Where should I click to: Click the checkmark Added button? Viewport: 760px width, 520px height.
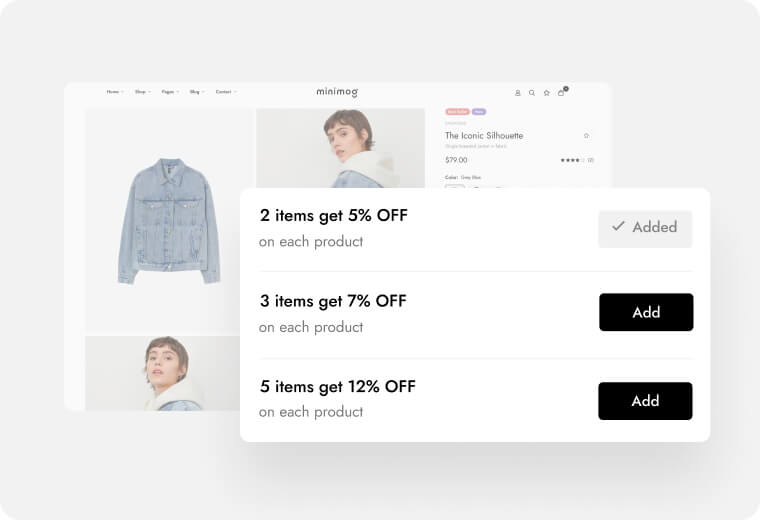645,227
